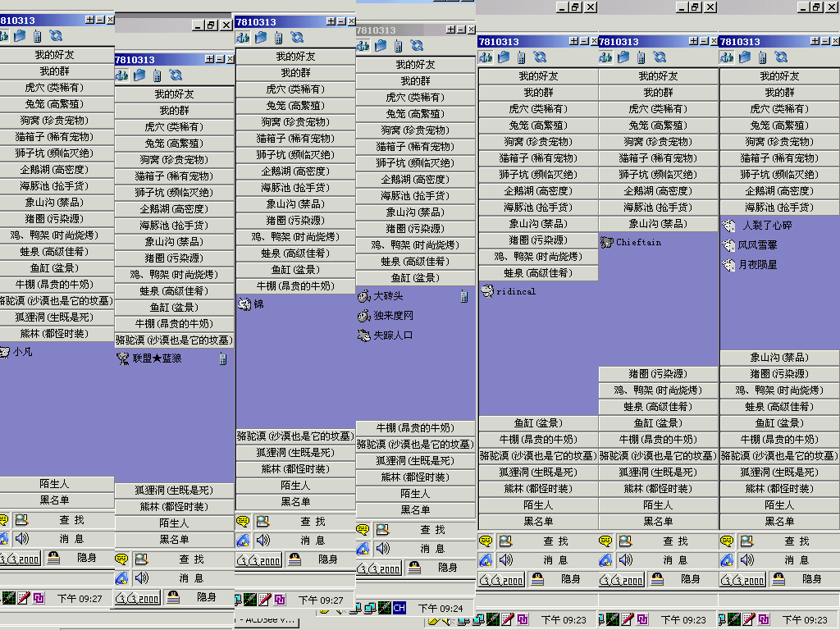Click the avatar icon of contact 小凡
This screenshot has width=840, height=630.
coord(4,352)
